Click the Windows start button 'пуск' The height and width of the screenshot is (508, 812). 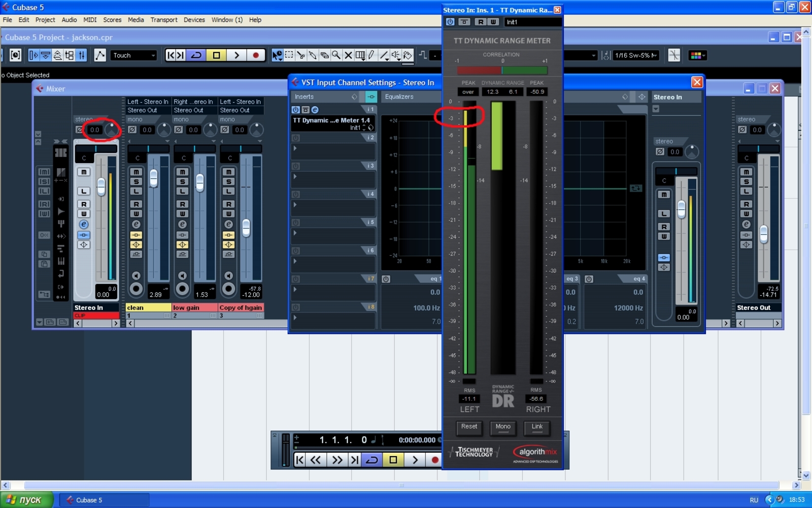coord(26,500)
